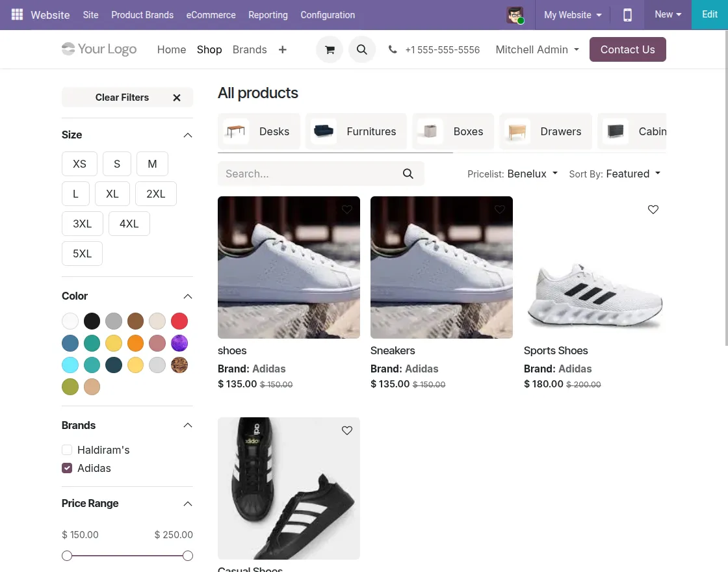Click the +1 555-555-5556 phone number
The image size is (728, 572).
coord(442,49)
